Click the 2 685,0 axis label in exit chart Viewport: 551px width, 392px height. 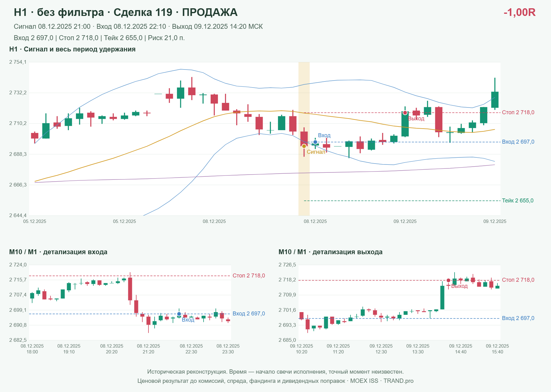[287, 340]
